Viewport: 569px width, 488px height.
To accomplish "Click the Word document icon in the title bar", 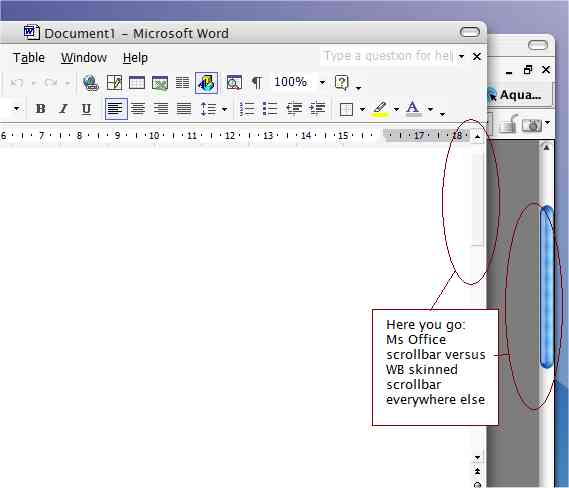I will coord(32,32).
